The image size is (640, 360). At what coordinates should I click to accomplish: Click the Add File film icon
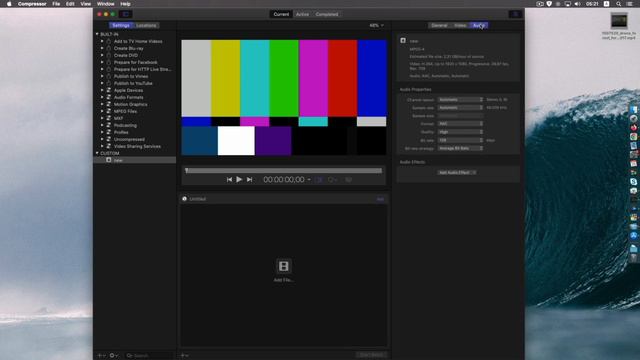coord(284,266)
